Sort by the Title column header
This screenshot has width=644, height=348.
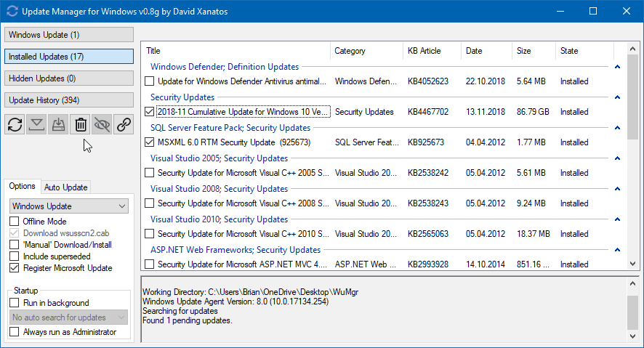[236, 51]
